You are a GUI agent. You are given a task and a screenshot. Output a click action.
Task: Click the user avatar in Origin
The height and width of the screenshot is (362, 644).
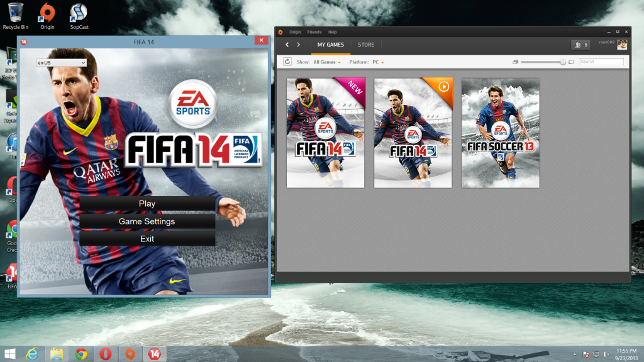point(622,45)
